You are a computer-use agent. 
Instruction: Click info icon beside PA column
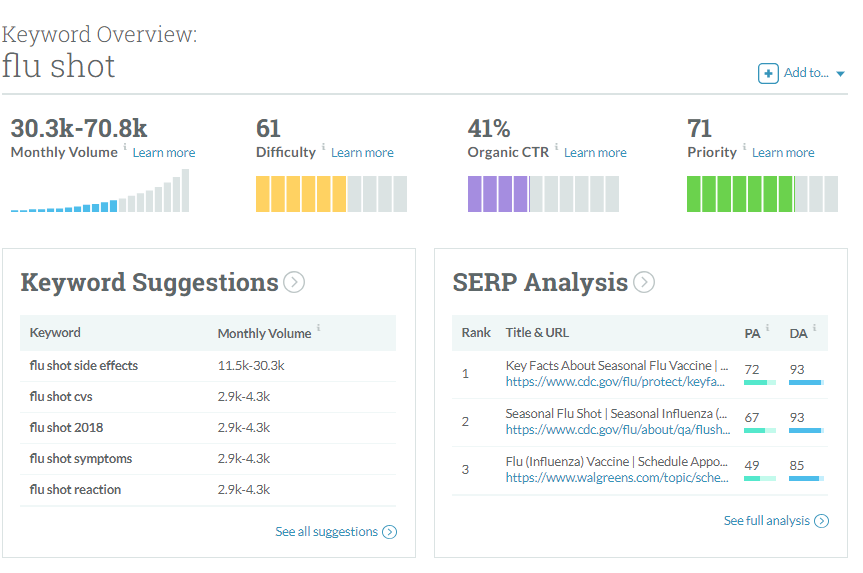(767, 328)
